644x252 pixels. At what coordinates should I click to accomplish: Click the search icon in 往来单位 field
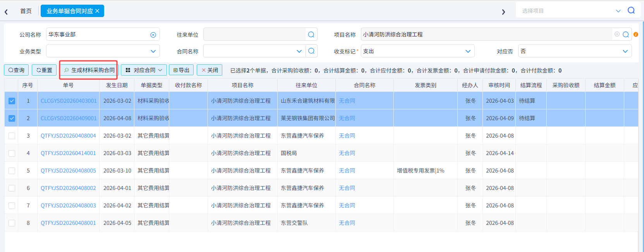(x=311, y=35)
